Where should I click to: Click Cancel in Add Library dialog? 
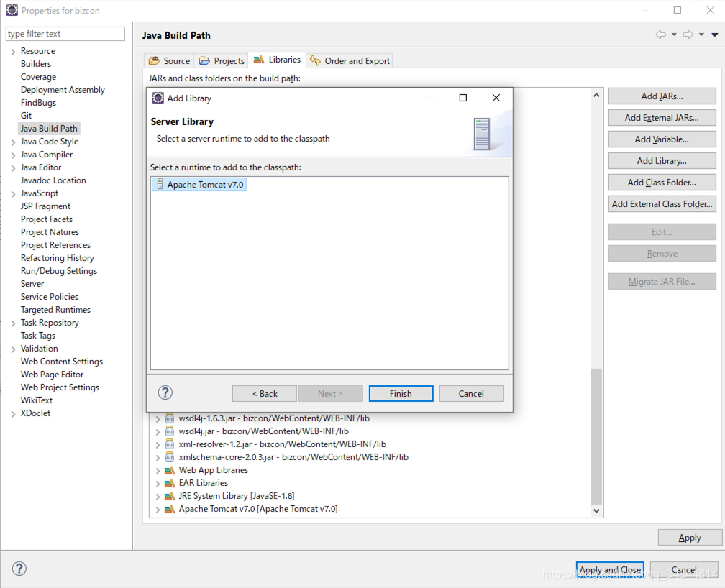point(471,393)
